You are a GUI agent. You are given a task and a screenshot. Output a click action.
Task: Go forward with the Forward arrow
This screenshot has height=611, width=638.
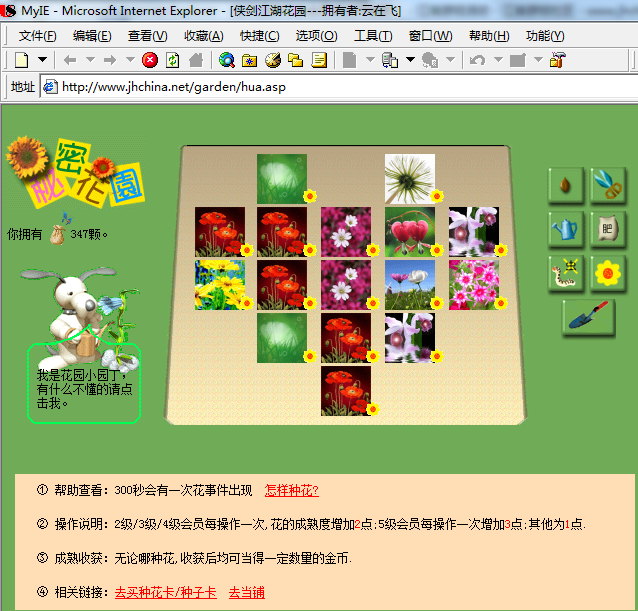109,60
